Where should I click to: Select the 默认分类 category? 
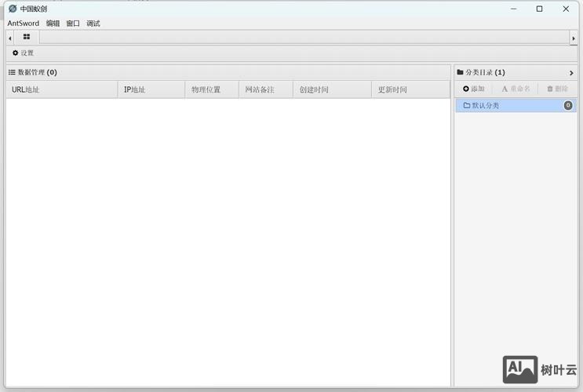click(486, 105)
